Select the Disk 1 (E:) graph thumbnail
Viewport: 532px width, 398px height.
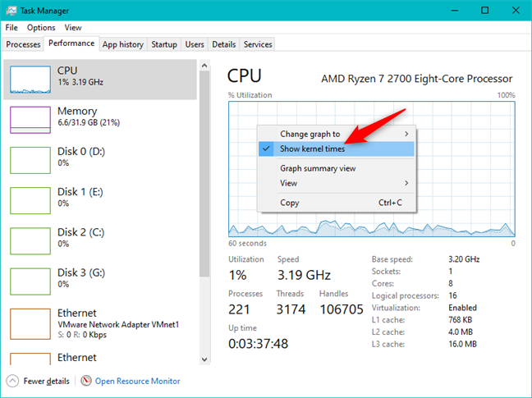(30, 200)
